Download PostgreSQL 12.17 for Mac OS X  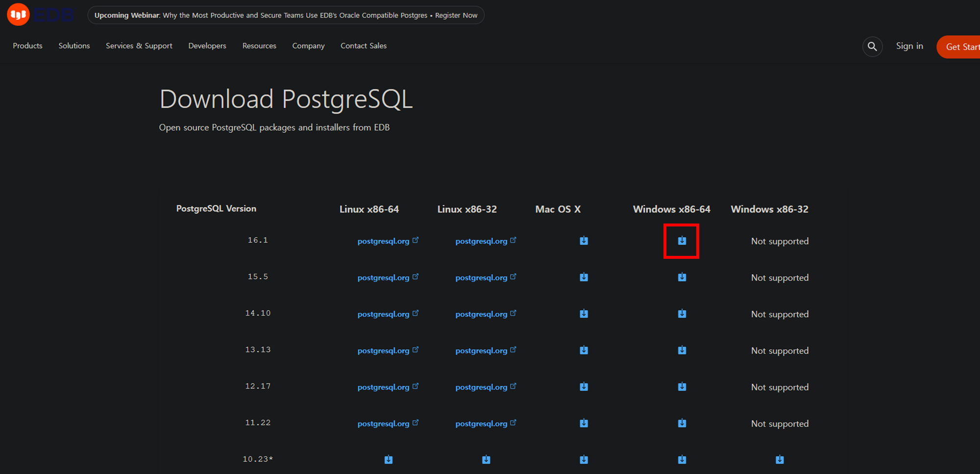584,387
